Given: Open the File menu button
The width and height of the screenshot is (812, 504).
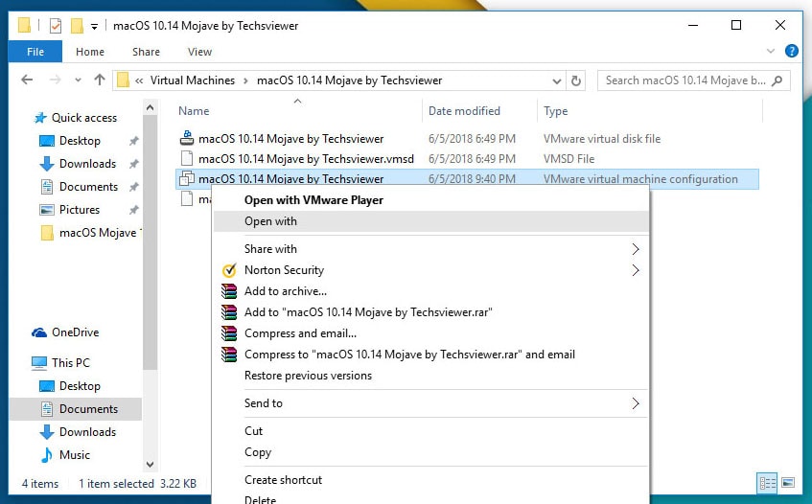Looking at the screenshot, I should (x=35, y=52).
